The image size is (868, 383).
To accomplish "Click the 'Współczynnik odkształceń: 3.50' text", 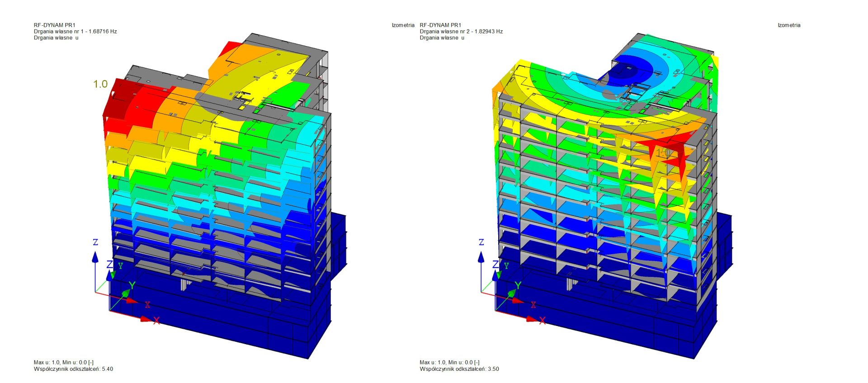I will (459, 369).
